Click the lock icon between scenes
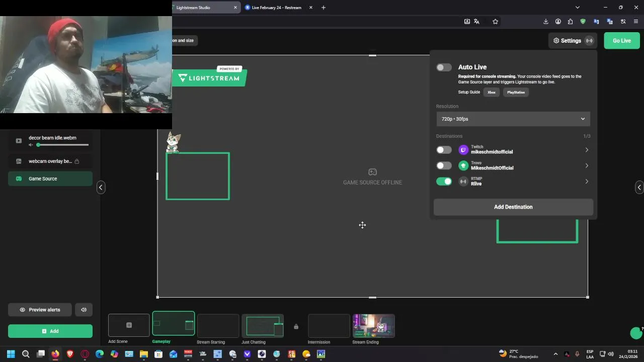The image size is (644, 362). (296, 327)
